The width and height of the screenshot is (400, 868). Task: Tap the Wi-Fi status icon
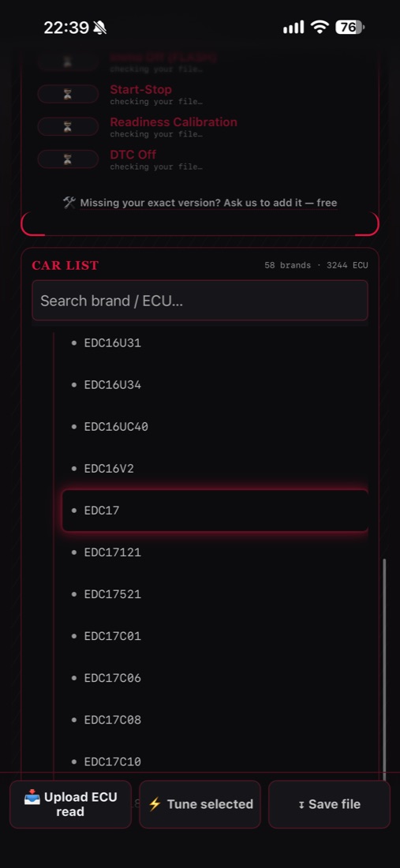pyautogui.click(x=320, y=27)
